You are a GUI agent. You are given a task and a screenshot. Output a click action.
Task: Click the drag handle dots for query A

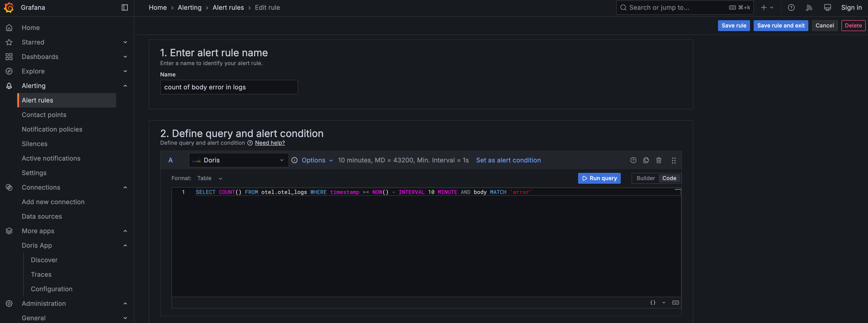pyautogui.click(x=674, y=160)
